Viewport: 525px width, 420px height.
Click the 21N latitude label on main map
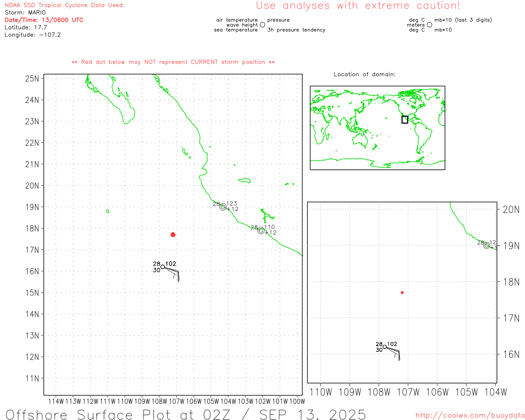pos(32,164)
